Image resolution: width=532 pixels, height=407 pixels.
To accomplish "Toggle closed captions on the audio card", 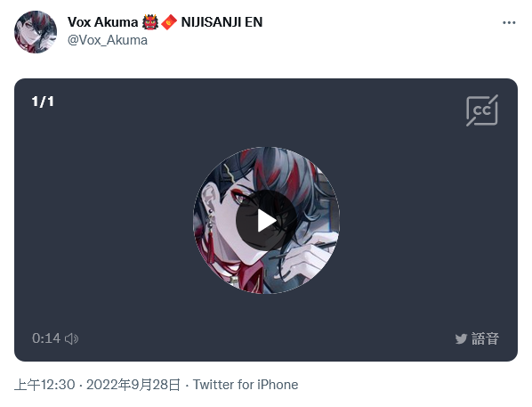I will pyautogui.click(x=482, y=110).
